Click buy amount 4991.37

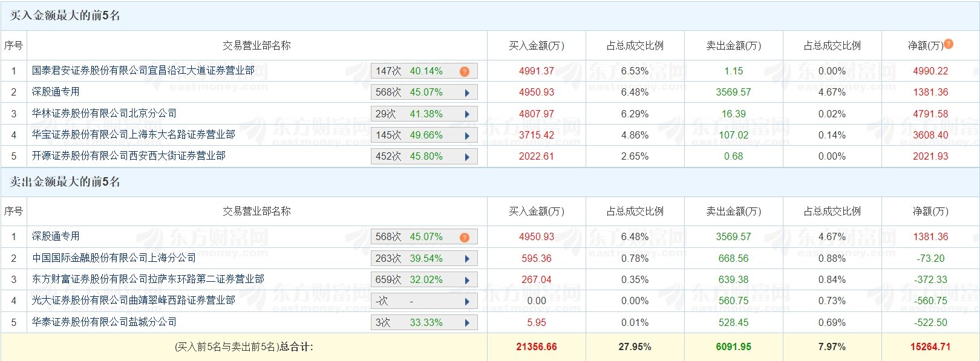tap(537, 71)
